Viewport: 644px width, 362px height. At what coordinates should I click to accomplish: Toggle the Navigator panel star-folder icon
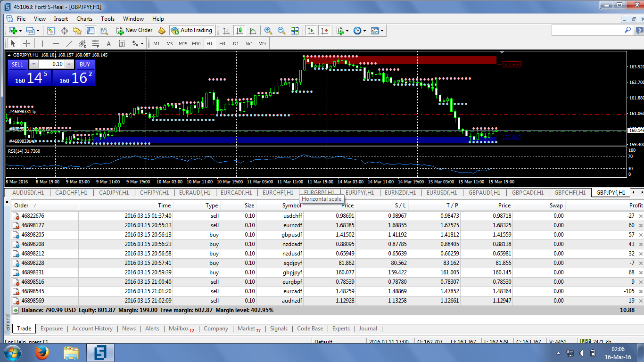pos(77,31)
